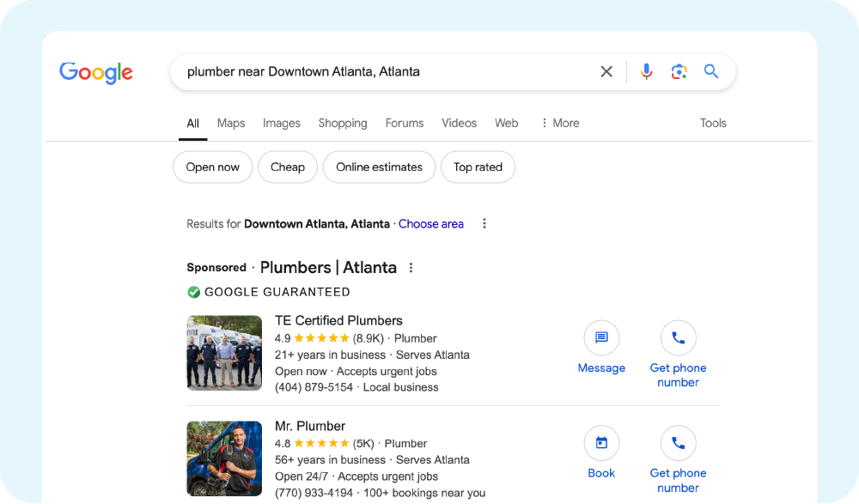Click the microphone voice search icon
The image size is (859, 504).
[646, 71]
